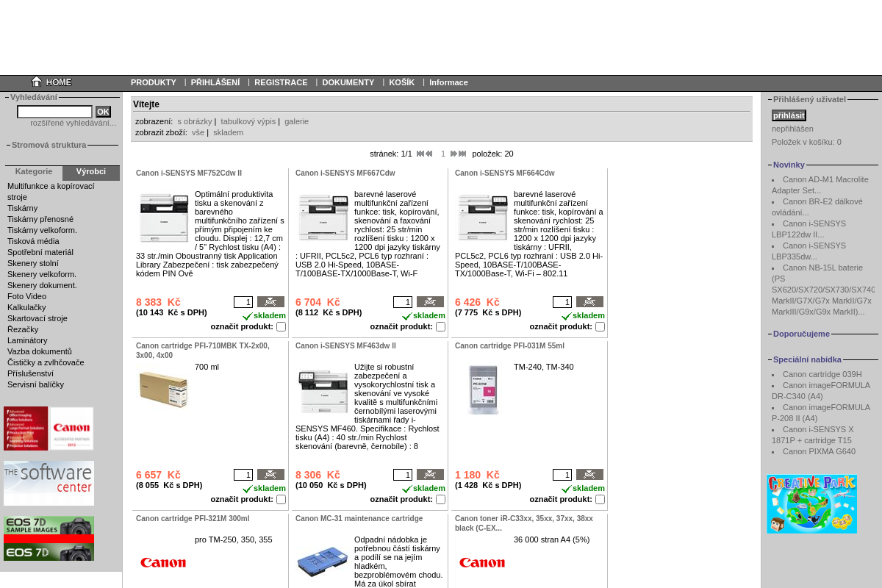This screenshot has width=882, height=588.
Task: Open Speciální nabídka section heading
Action: coord(807,359)
